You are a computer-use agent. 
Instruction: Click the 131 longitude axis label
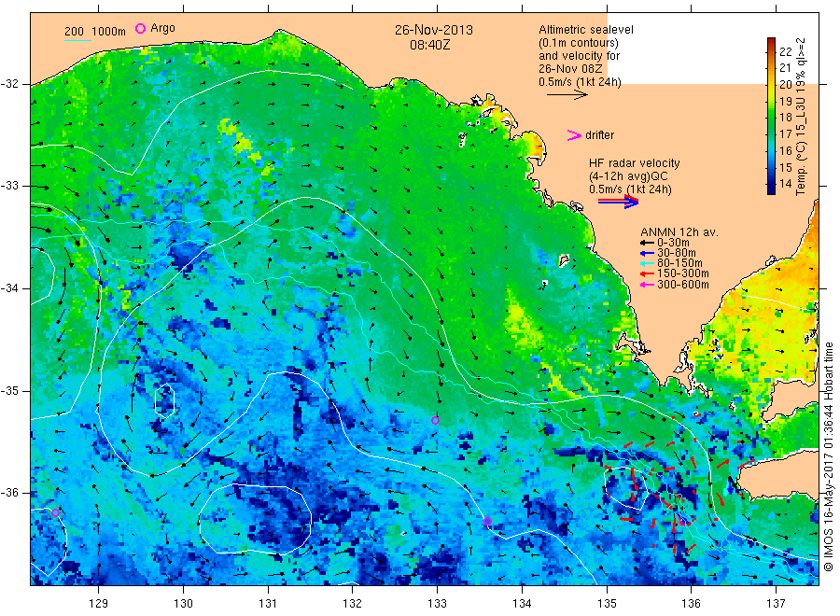click(268, 604)
